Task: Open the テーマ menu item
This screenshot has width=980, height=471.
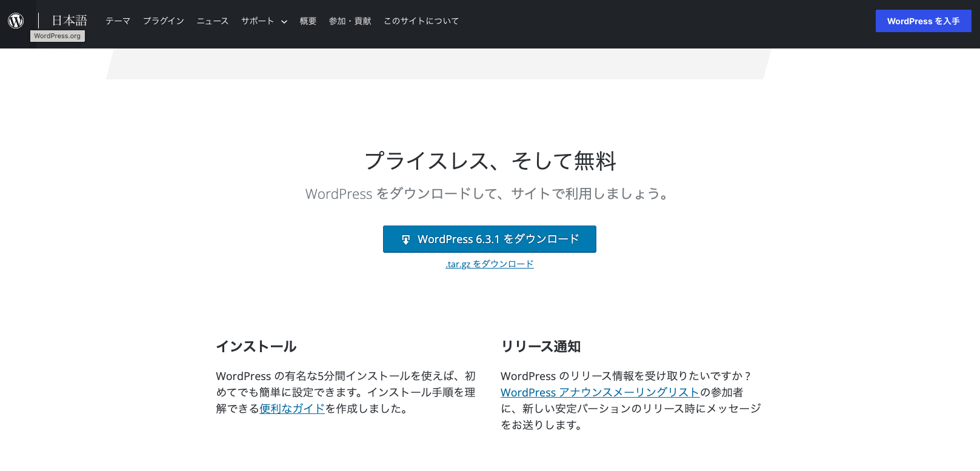Action: point(118,21)
